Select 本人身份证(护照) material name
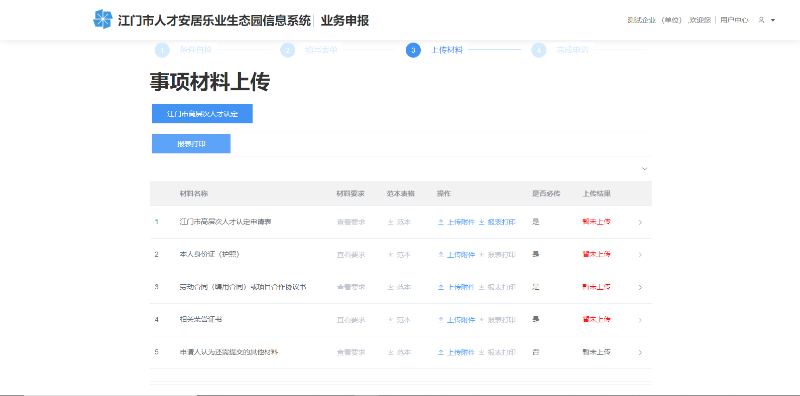This screenshot has width=800, height=396. [209, 255]
